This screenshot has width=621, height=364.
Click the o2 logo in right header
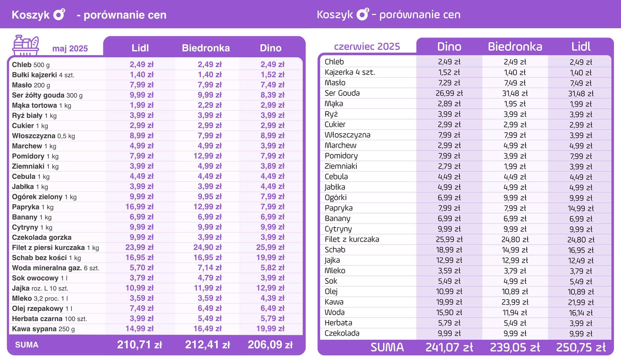(x=363, y=14)
